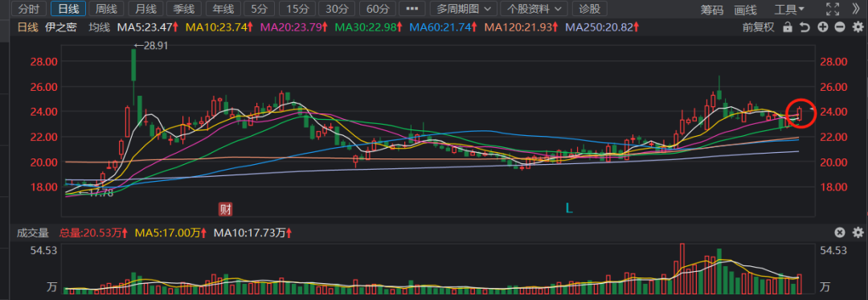
Task: Switch to 分时 intraday view
Action: tap(28, 9)
